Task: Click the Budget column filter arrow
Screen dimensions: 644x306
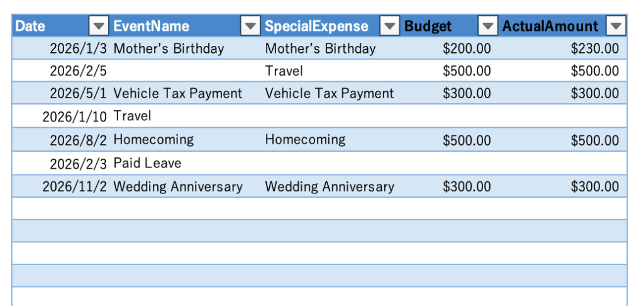Action: pos(488,26)
